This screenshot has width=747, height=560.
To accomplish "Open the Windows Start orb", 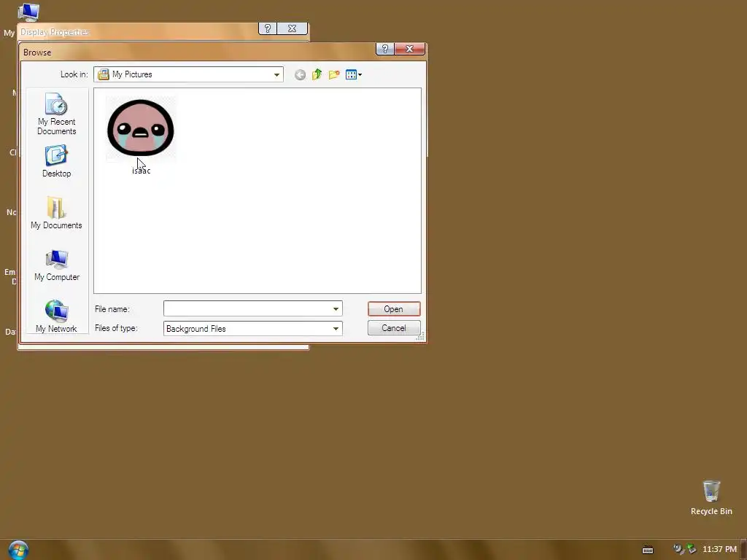I will [x=18, y=550].
